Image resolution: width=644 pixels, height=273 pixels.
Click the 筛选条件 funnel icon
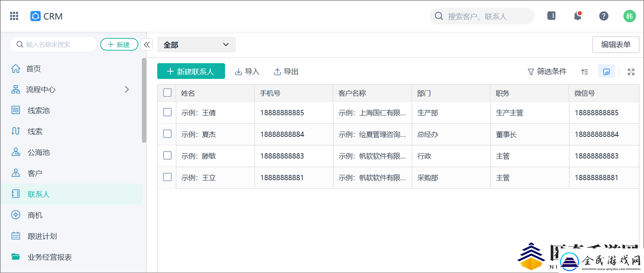531,72
